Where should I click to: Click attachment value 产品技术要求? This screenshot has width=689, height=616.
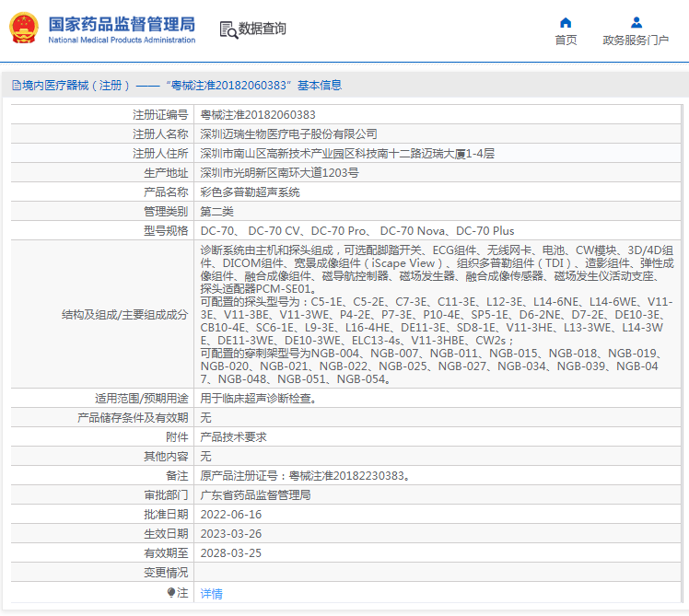[233, 437]
